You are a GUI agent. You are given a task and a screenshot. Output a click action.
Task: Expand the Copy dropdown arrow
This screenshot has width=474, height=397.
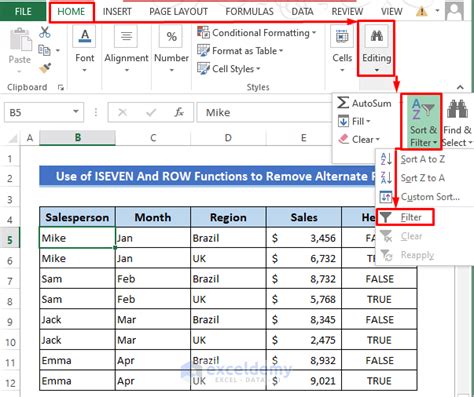pyautogui.click(x=58, y=51)
